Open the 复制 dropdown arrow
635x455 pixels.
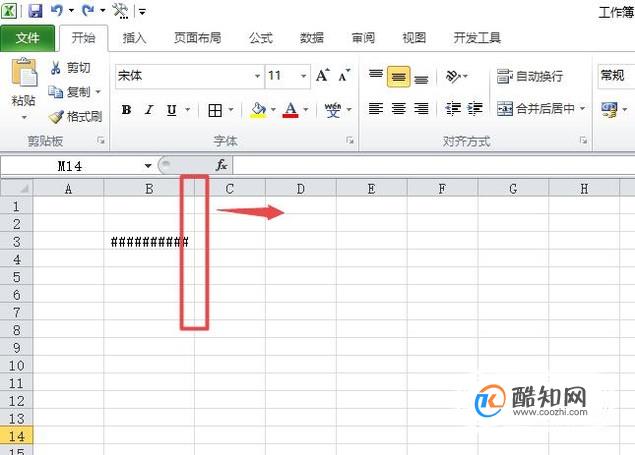[x=98, y=92]
